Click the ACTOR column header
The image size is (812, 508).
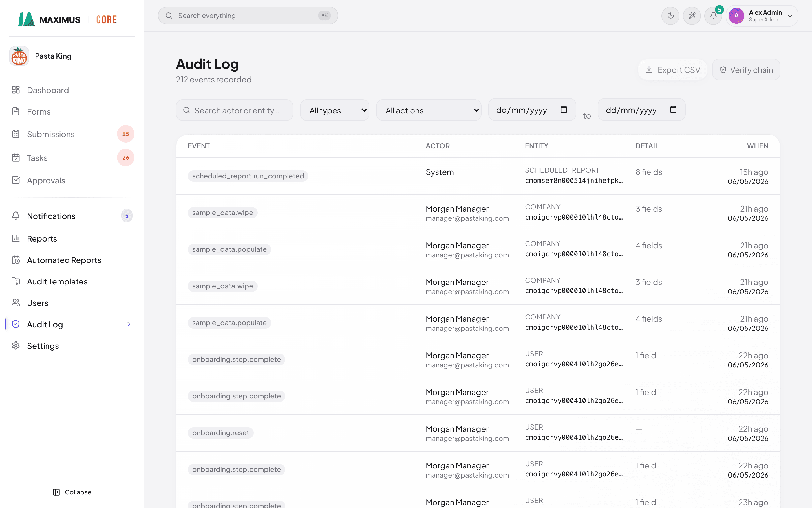(x=438, y=146)
